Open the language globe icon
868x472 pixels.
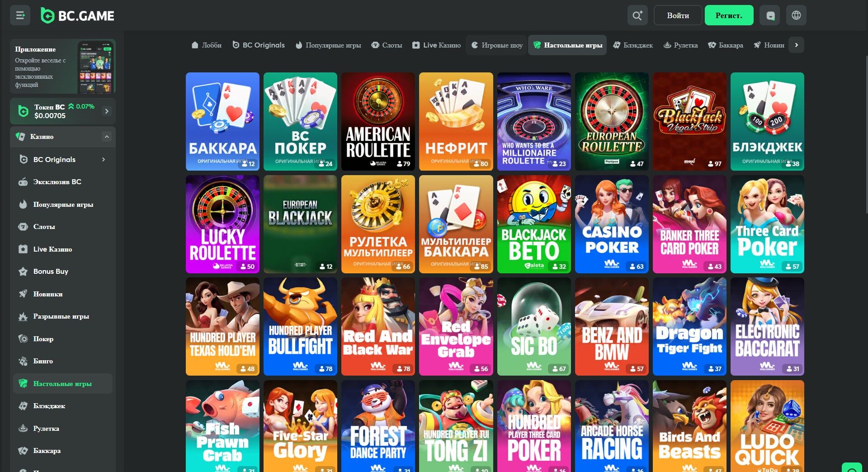[x=796, y=15]
